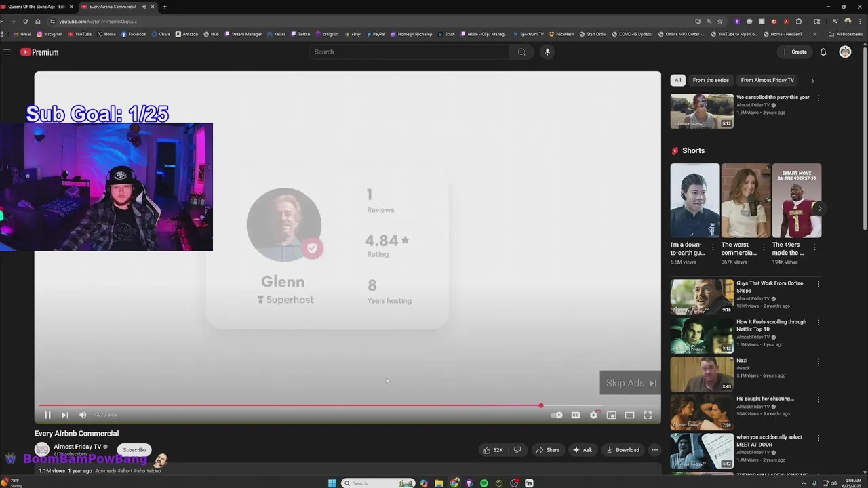Open options for 'He caught her cheating'
Screen dimensions: 868x488
point(818,399)
